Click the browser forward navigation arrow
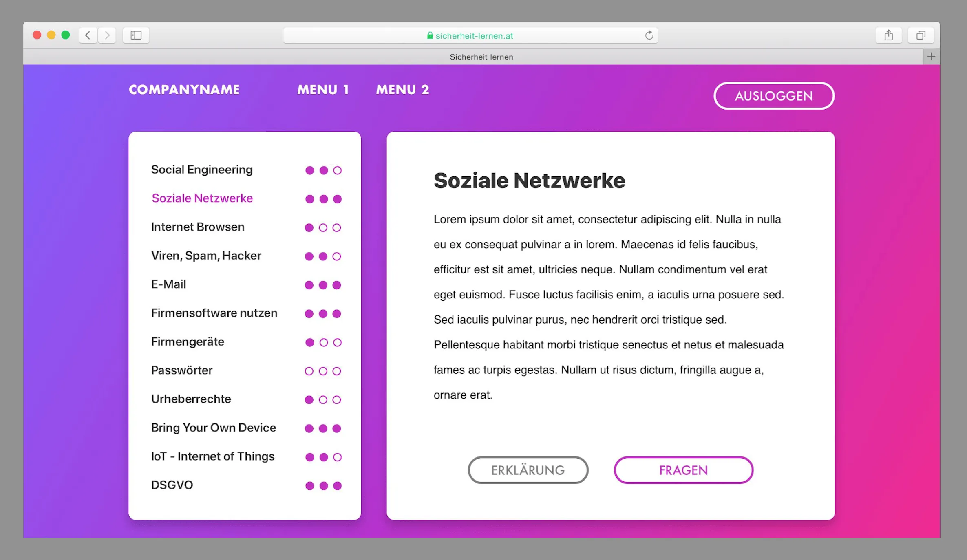 point(106,35)
